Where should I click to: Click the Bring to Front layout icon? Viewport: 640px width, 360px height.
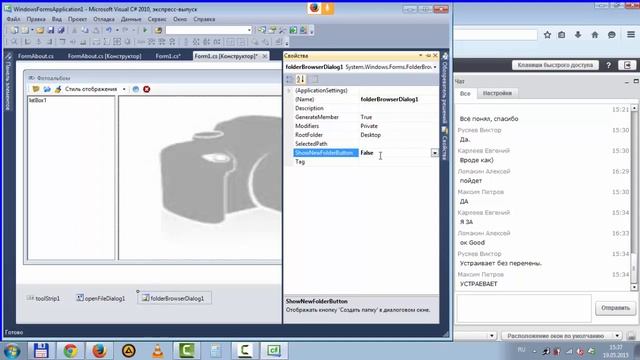(255, 42)
